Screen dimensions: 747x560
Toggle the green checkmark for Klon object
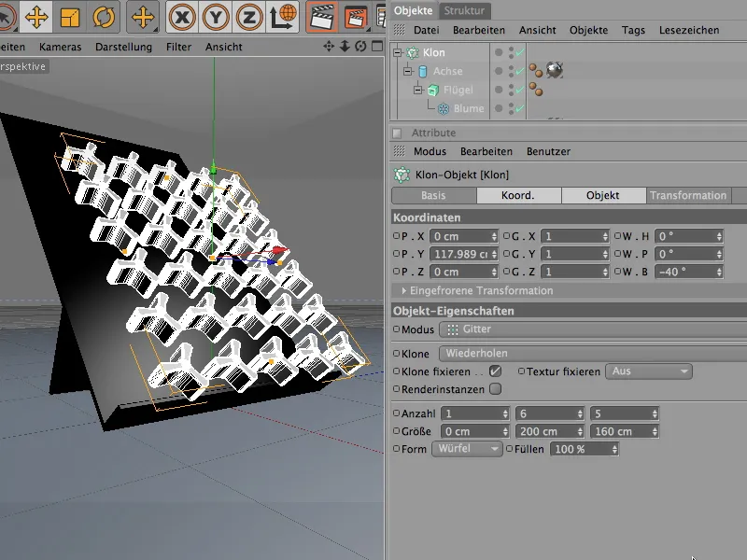tap(519, 53)
